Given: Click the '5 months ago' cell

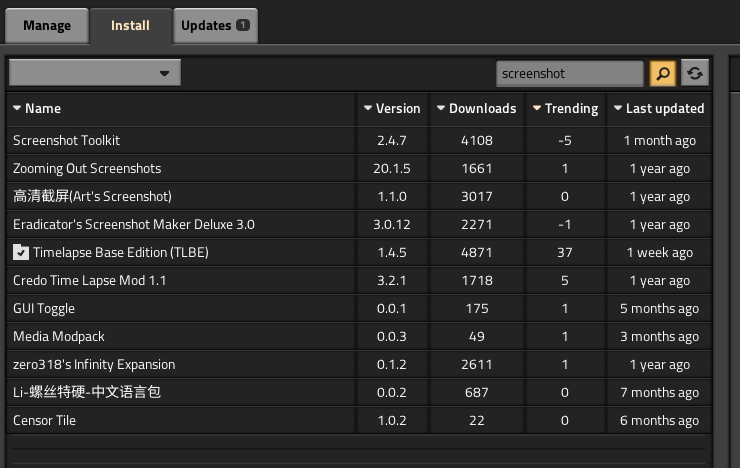Looking at the screenshot, I should click(x=659, y=309).
